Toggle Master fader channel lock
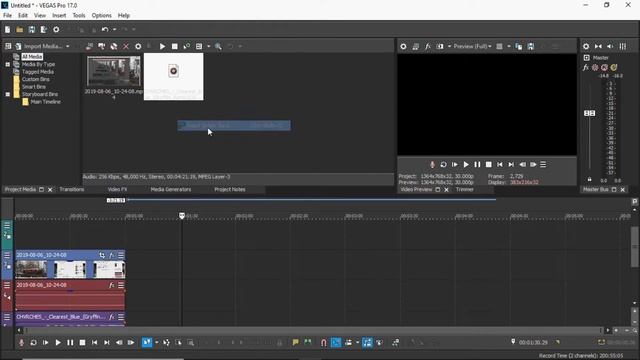This screenshot has width=640, height=360. click(589, 179)
